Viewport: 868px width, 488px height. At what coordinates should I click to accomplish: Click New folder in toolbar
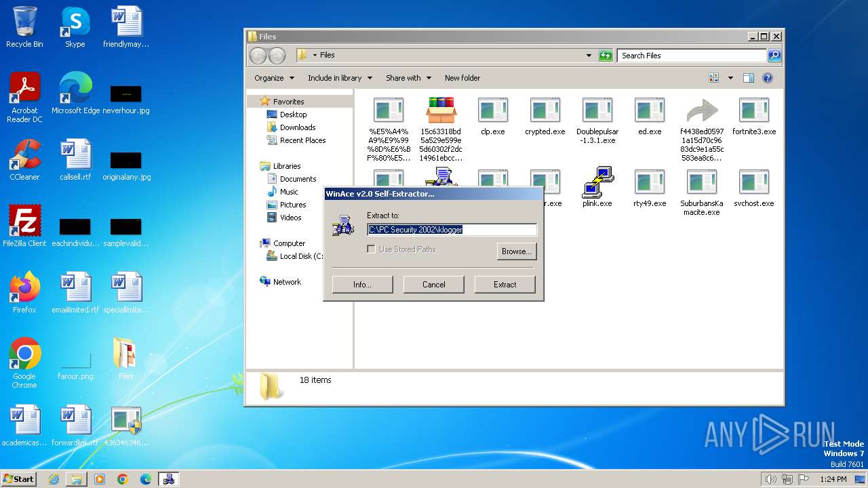click(x=462, y=78)
